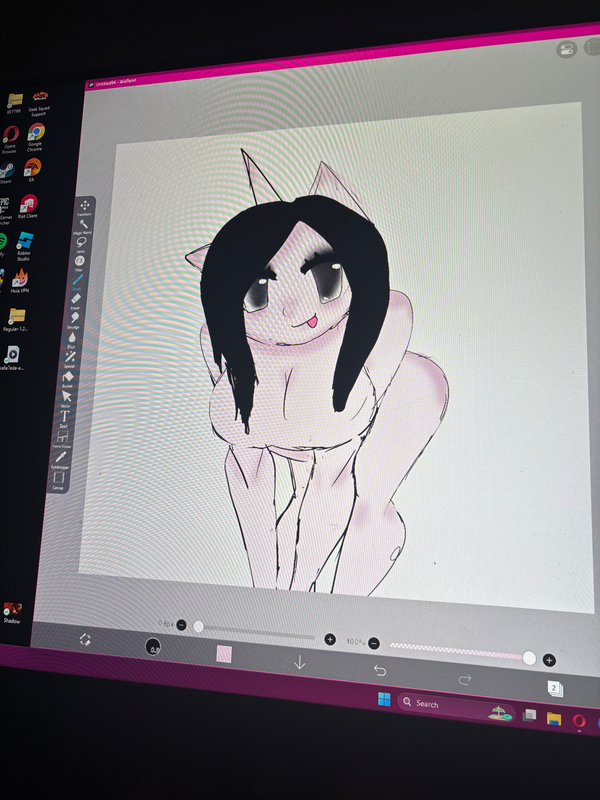This screenshot has width=600, height=800.
Task: Select the Special tool
Action: coord(70,357)
